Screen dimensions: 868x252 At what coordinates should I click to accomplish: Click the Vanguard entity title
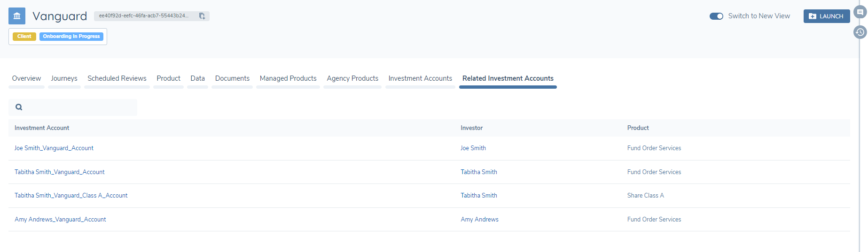pos(60,16)
